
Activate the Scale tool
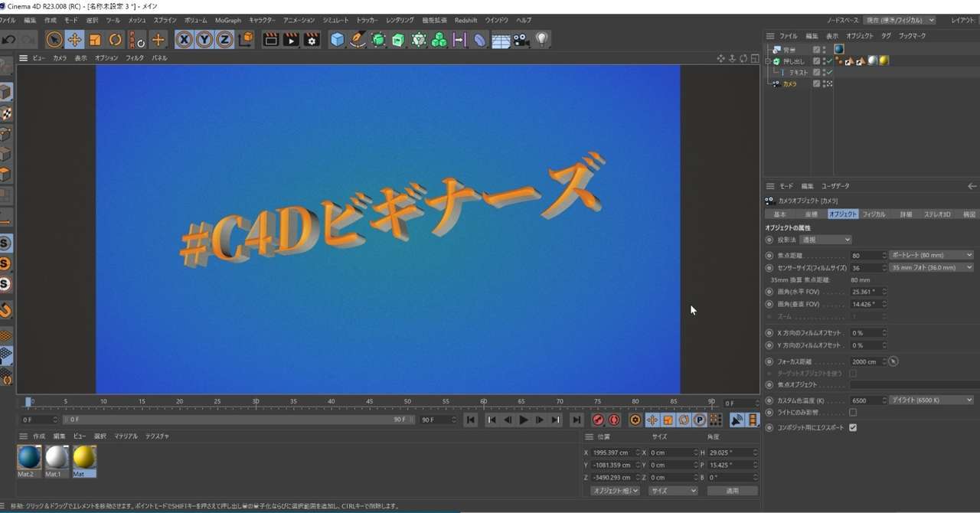95,40
